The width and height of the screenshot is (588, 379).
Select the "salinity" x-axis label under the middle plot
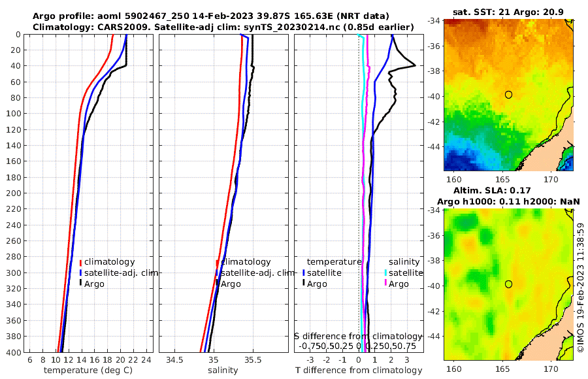coord(223,371)
